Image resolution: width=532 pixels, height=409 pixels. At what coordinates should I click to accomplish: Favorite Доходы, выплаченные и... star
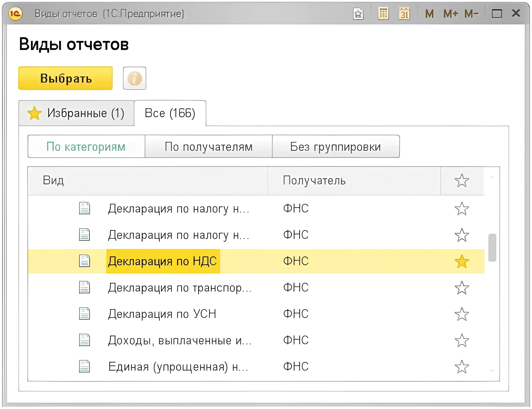point(462,340)
